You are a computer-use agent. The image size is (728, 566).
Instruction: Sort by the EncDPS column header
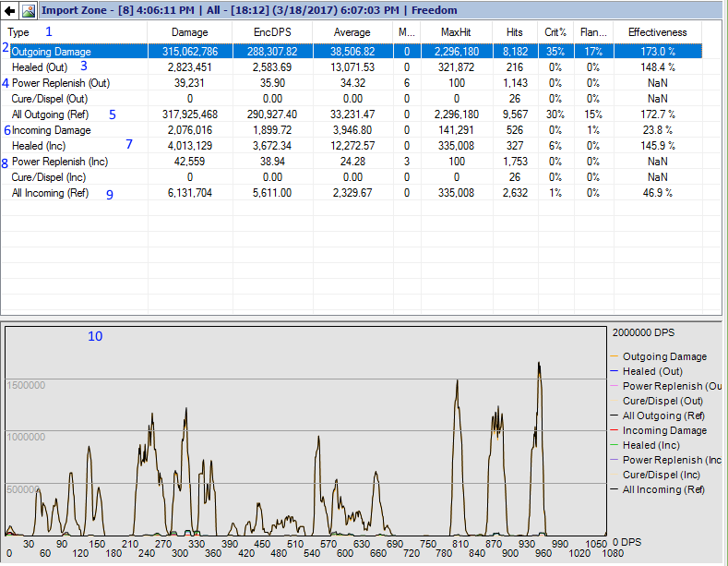point(275,32)
